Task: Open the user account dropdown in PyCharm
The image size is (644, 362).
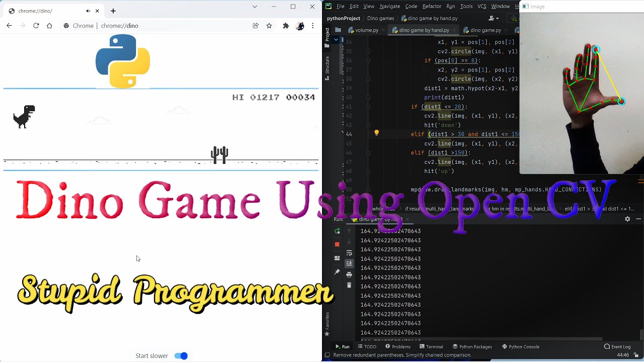Action: [x=494, y=19]
